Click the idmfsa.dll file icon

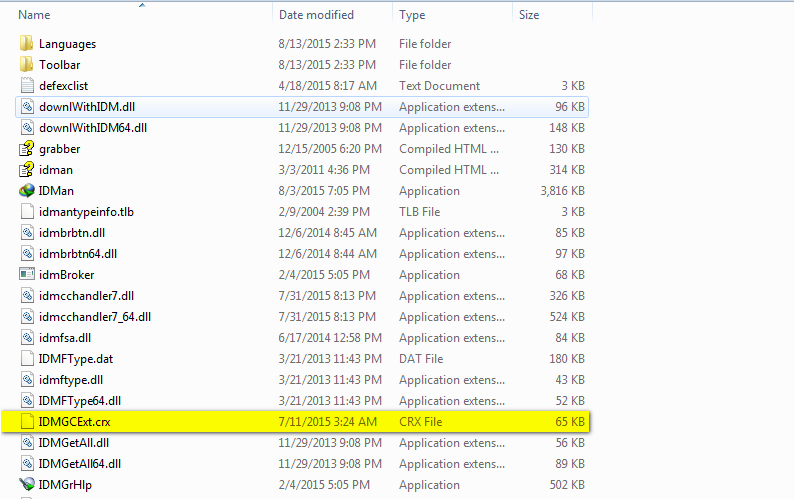point(27,337)
